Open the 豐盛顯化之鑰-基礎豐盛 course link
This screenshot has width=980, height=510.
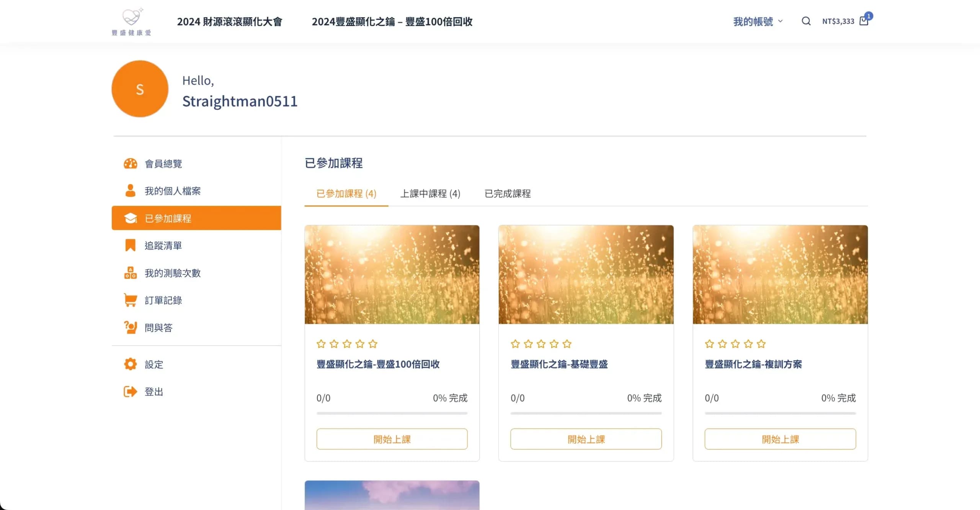click(559, 364)
